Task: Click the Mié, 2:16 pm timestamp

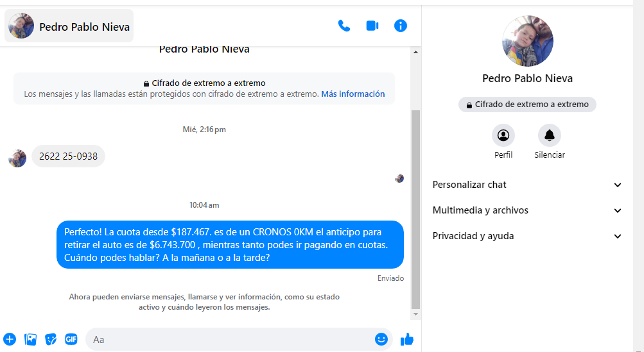Action: pyautogui.click(x=204, y=130)
